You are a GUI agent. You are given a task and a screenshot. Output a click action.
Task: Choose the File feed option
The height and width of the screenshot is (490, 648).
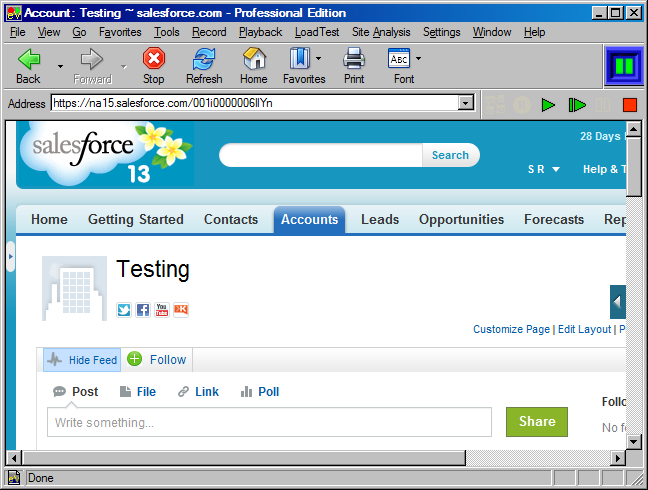point(138,391)
